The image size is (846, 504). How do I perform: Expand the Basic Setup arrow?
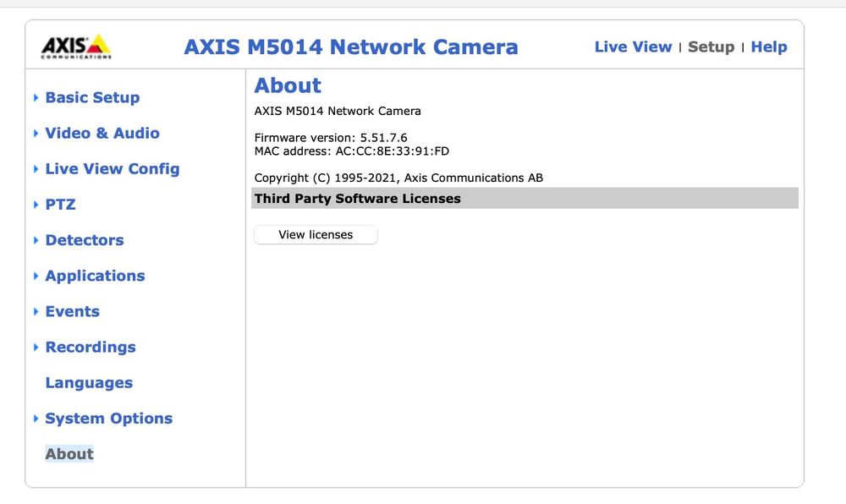(36, 97)
